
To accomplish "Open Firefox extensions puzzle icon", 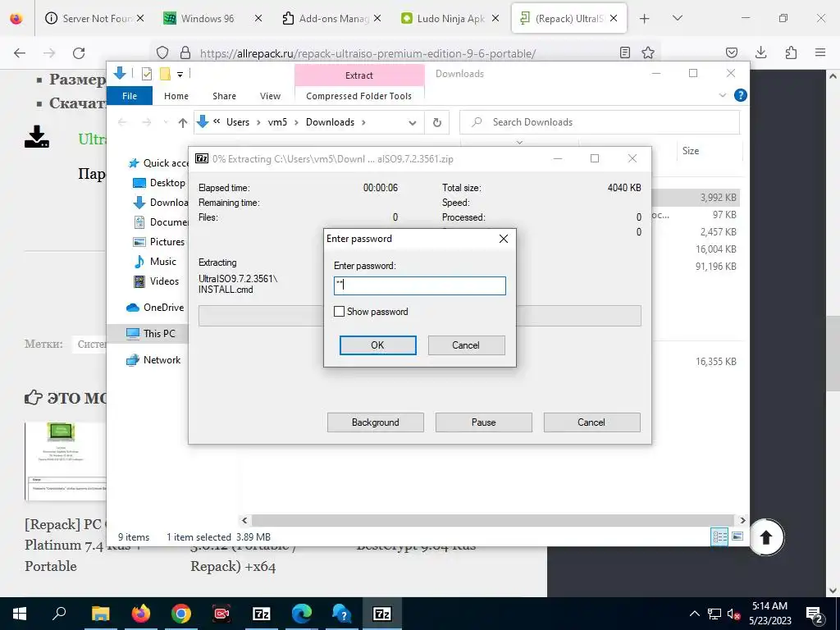I will coord(791,52).
